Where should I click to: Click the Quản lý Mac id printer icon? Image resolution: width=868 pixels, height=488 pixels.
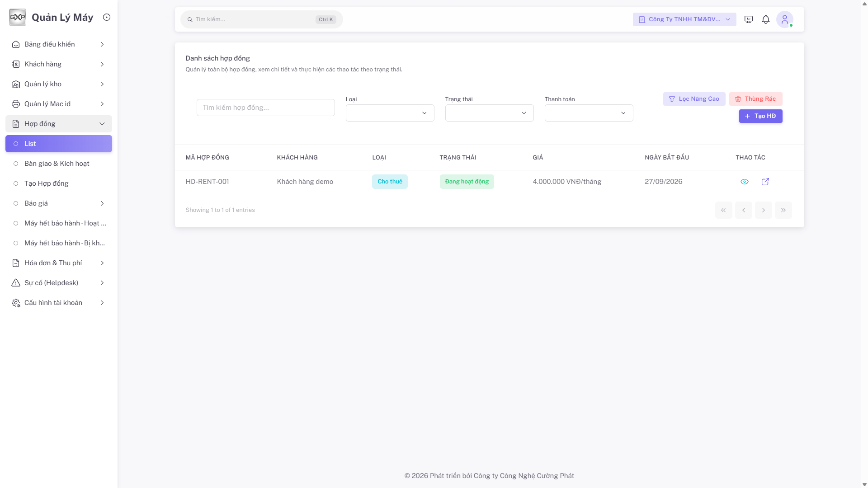point(16,104)
